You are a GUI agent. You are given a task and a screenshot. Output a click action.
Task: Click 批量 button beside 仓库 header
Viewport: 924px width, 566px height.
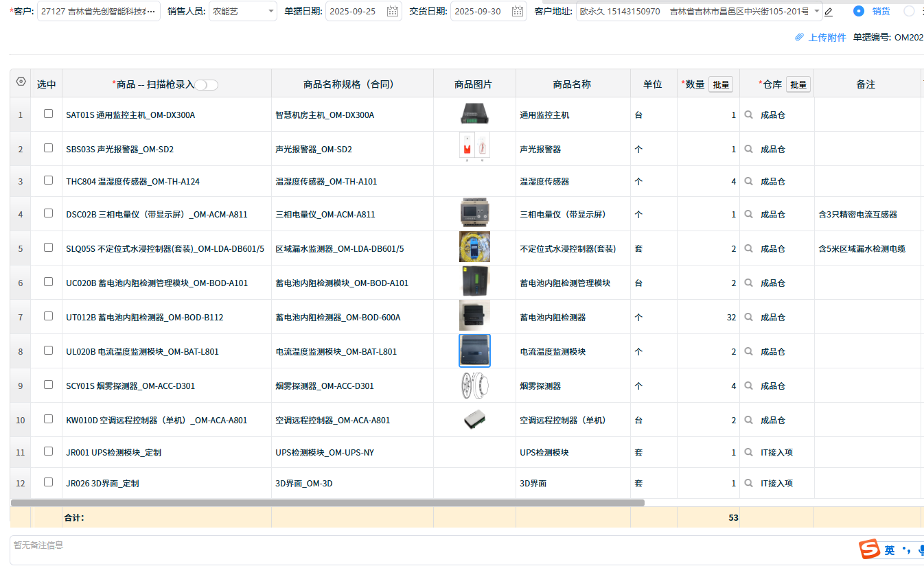[798, 84]
